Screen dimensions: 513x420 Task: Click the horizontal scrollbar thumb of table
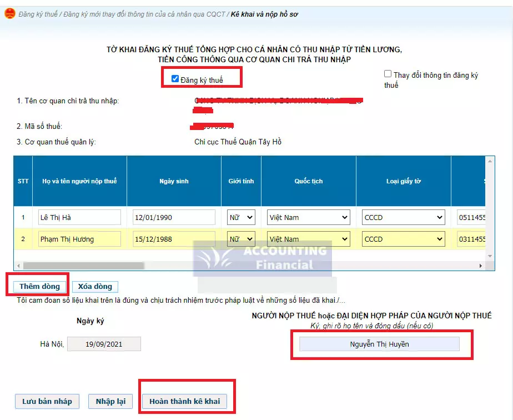[83, 266]
